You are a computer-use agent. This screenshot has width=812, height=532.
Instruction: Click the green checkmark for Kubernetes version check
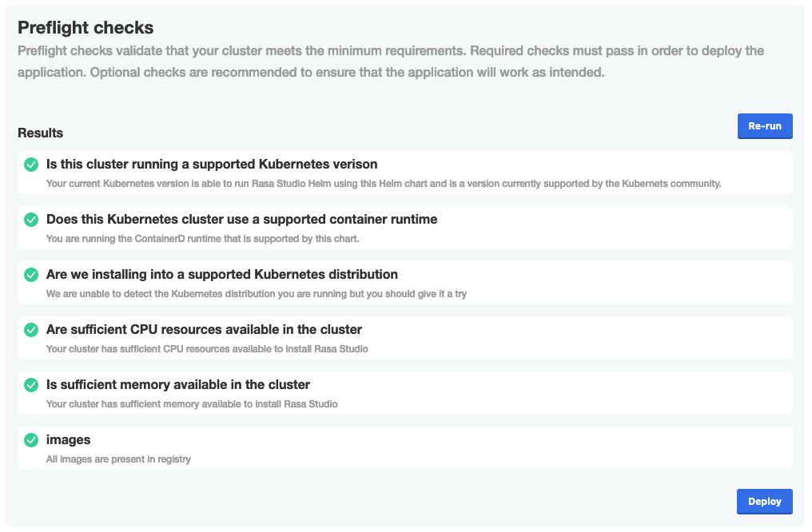pyautogui.click(x=31, y=165)
